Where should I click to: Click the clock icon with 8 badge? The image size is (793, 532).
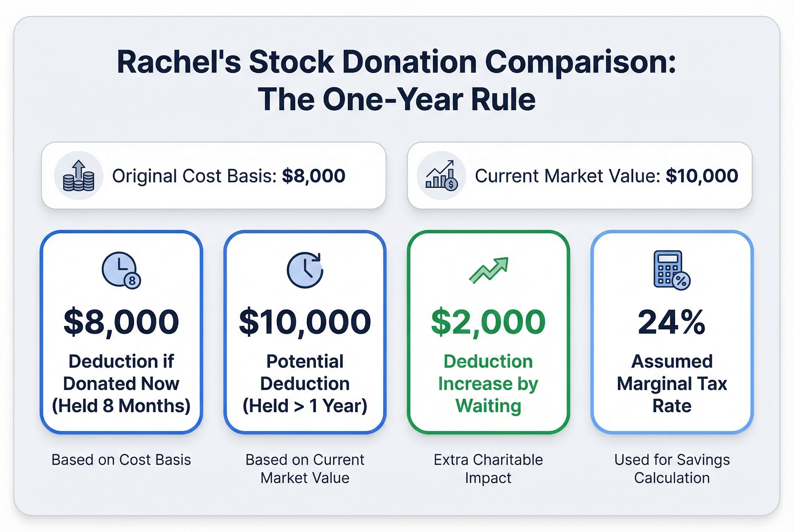tap(121, 270)
